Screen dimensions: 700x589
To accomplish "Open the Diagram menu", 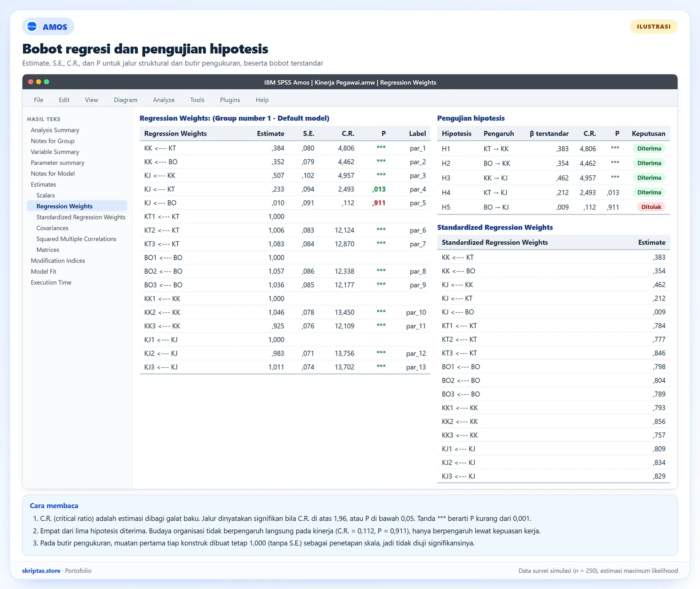I will (126, 100).
